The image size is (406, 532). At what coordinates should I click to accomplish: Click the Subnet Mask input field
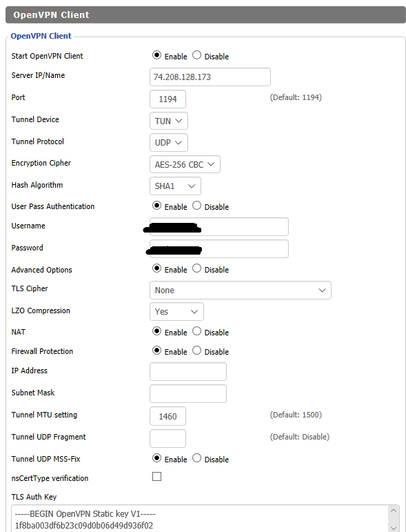click(188, 393)
